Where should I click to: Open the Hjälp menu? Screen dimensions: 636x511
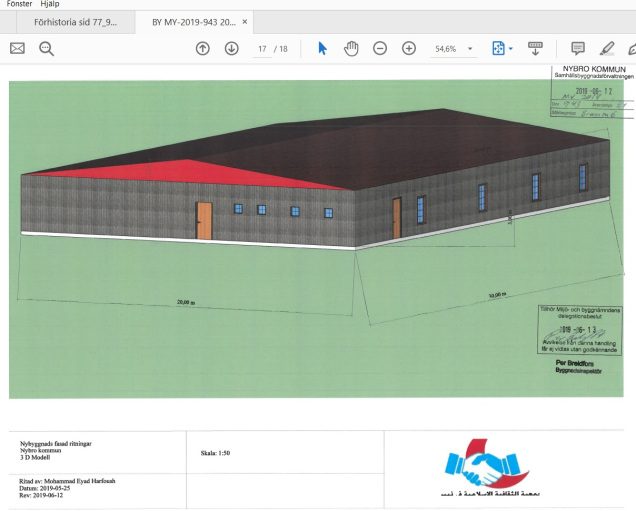tap(51, 4)
